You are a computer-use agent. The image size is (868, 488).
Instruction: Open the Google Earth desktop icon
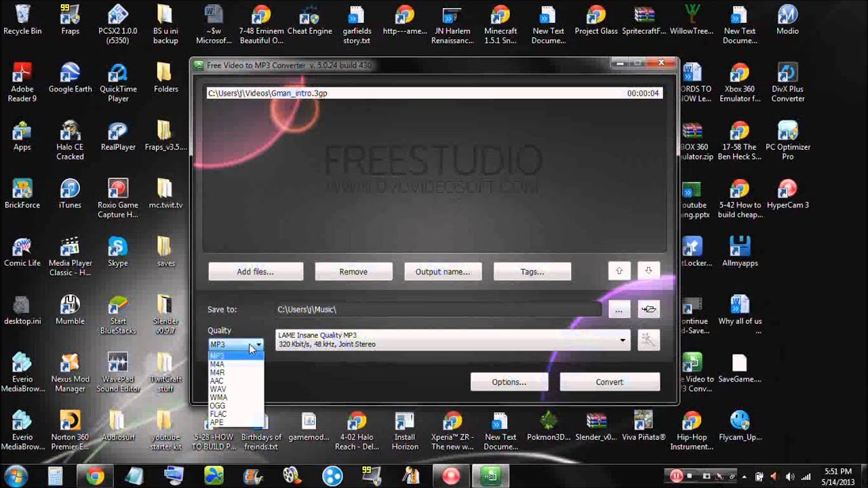pyautogui.click(x=70, y=78)
